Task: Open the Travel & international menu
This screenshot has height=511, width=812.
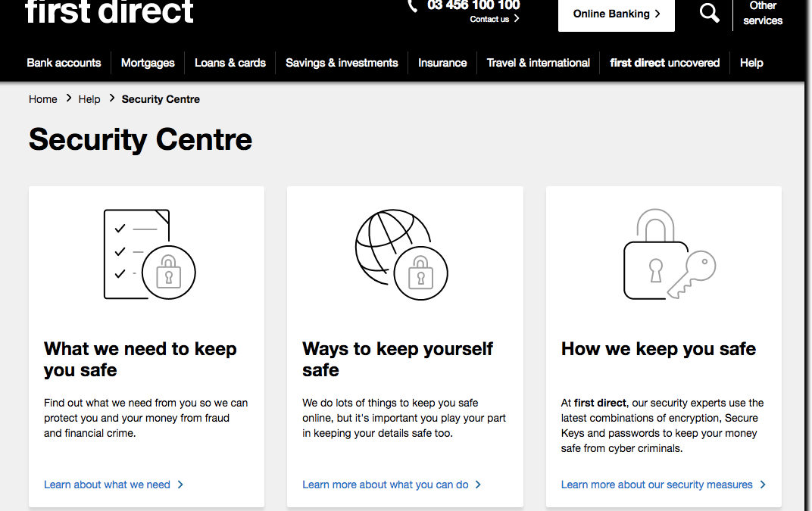Action: (538, 63)
